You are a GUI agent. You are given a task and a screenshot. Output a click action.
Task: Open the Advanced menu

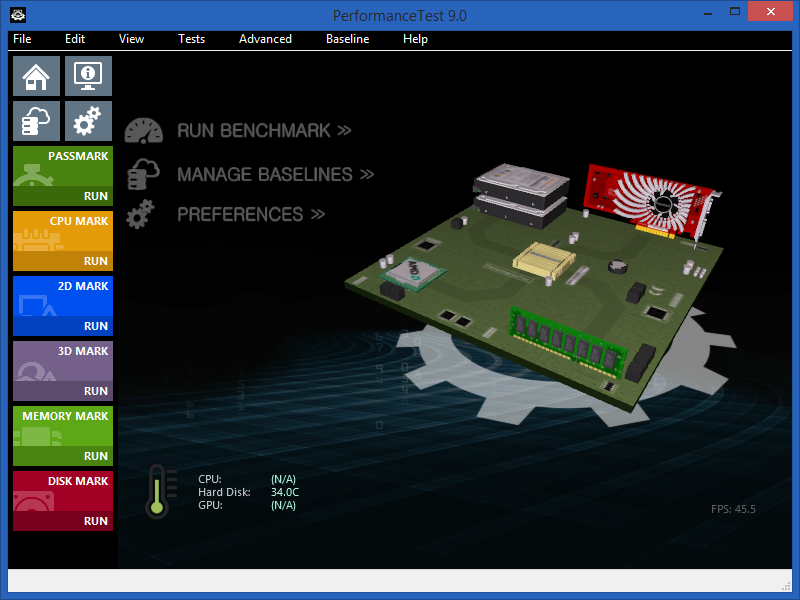tap(265, 39)
